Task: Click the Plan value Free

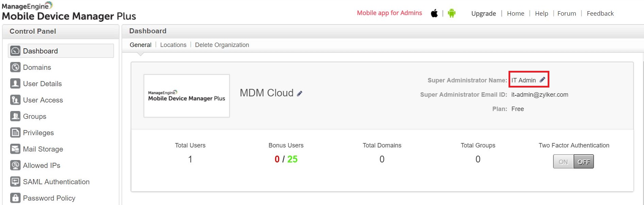Action: coord(517,109)
